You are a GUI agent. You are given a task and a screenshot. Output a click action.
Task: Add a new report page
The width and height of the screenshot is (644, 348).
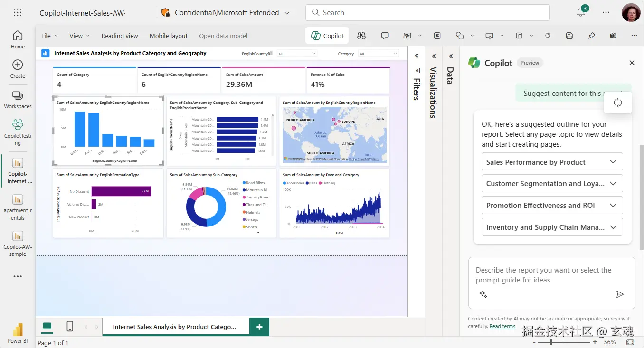tap(259, 327)
